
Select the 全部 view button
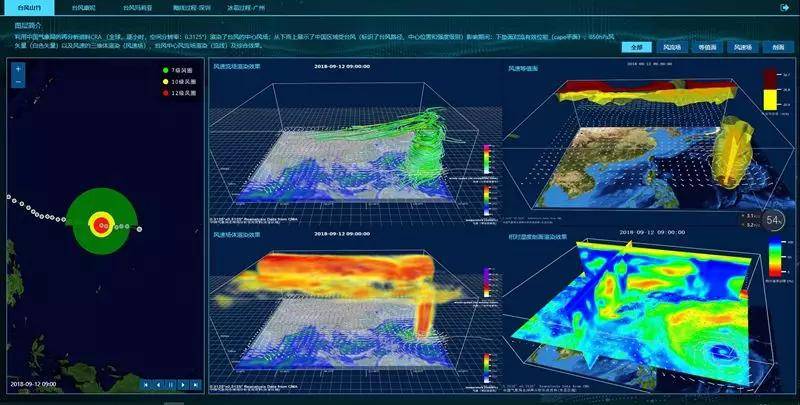(x=635, y=47)
